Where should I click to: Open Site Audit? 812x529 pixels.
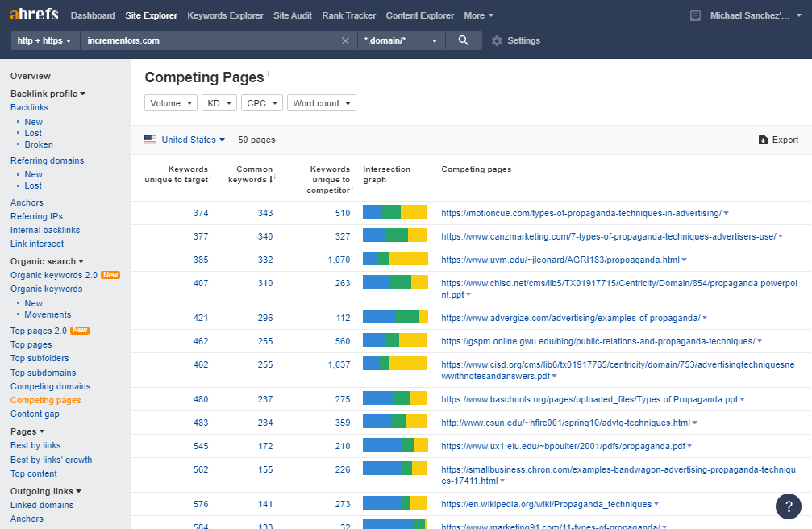pyautogui.click(x=293, y=15)
